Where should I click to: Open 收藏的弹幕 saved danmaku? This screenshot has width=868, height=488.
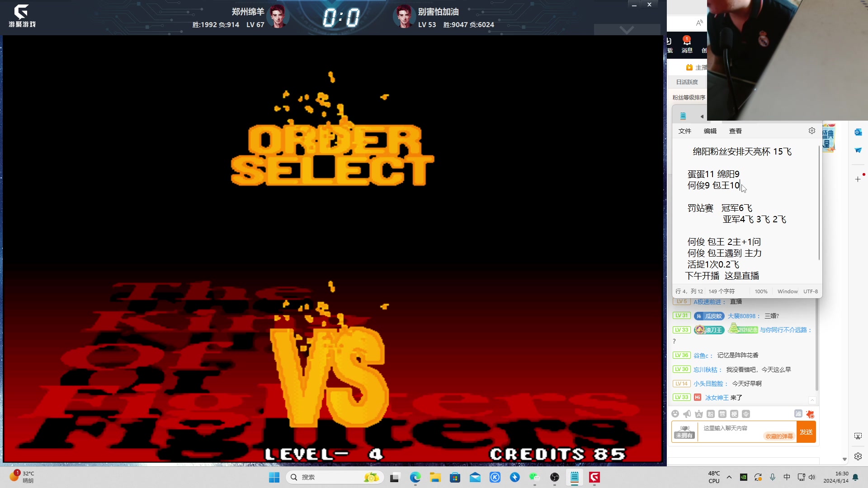coord(779,436)
